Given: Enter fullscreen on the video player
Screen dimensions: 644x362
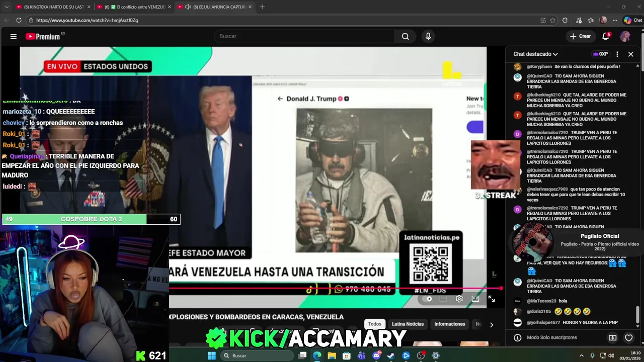Looking at the screenshot, I should [x=492, y=299].
